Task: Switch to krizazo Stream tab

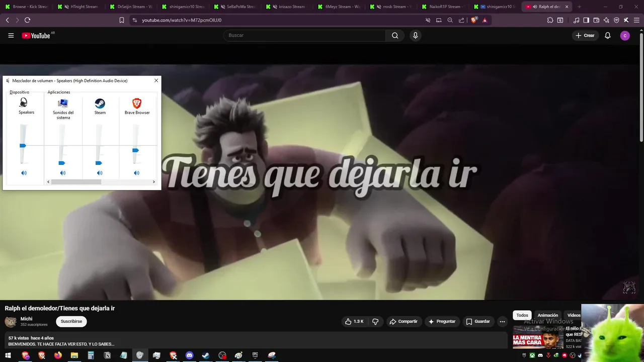Action: 288,7
